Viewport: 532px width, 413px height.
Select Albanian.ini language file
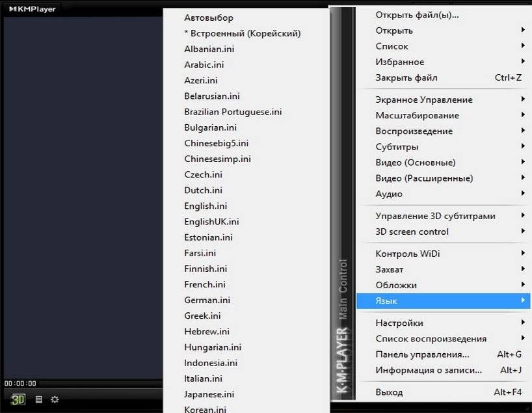tap(246, 49)
